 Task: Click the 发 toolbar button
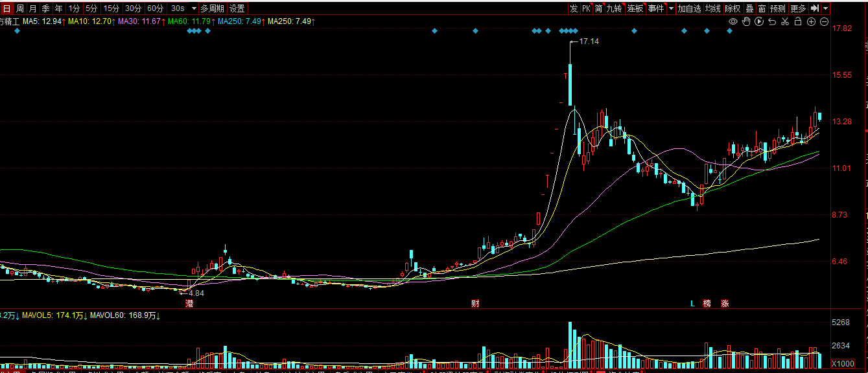[x=574, y=8]
